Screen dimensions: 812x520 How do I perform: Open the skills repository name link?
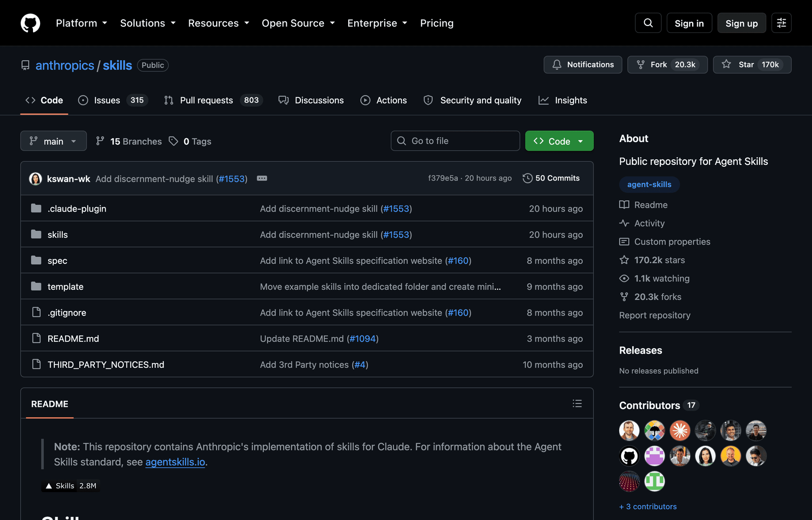(117, 65)
